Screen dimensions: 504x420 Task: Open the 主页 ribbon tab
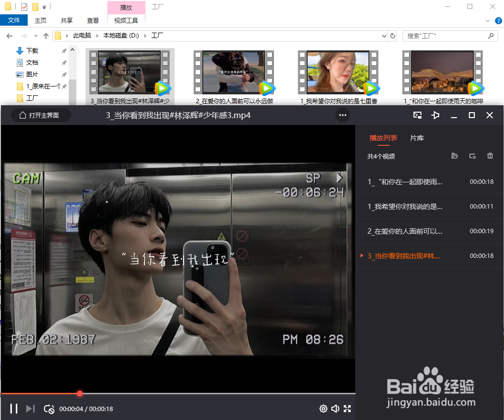41,21
